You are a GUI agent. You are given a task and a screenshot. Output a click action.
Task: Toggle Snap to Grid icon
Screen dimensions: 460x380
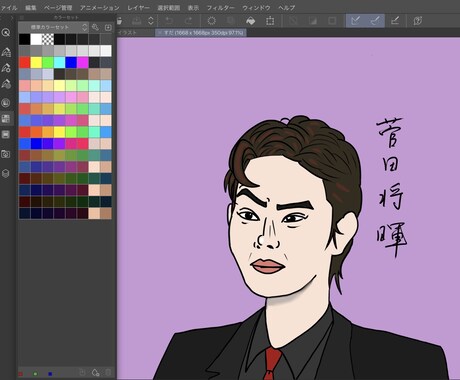click(395, 21)
